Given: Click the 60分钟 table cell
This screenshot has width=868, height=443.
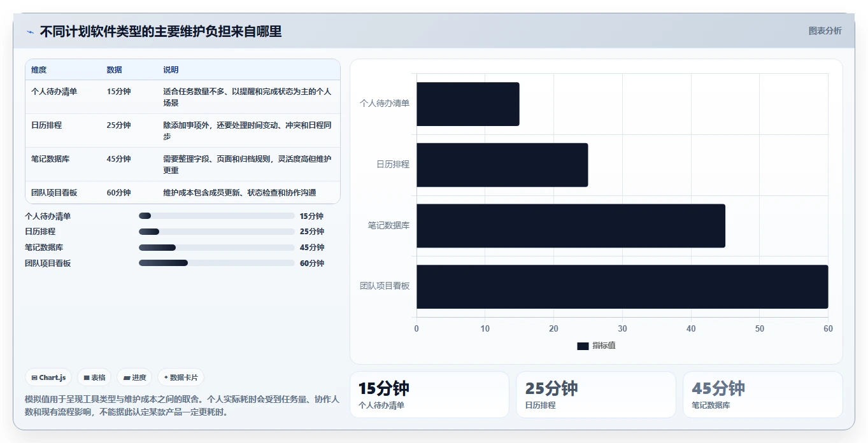Looking at the screenshot, I should (118, 193).
